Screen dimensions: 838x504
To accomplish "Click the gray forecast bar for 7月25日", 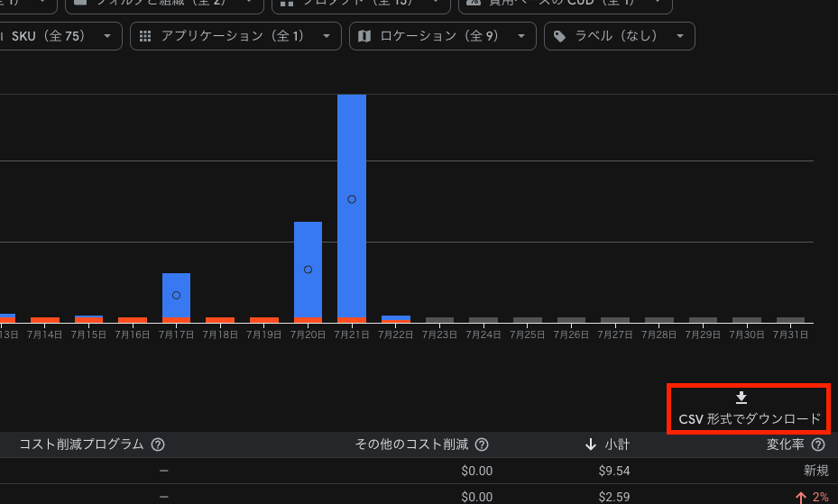I will pos(528,320).
